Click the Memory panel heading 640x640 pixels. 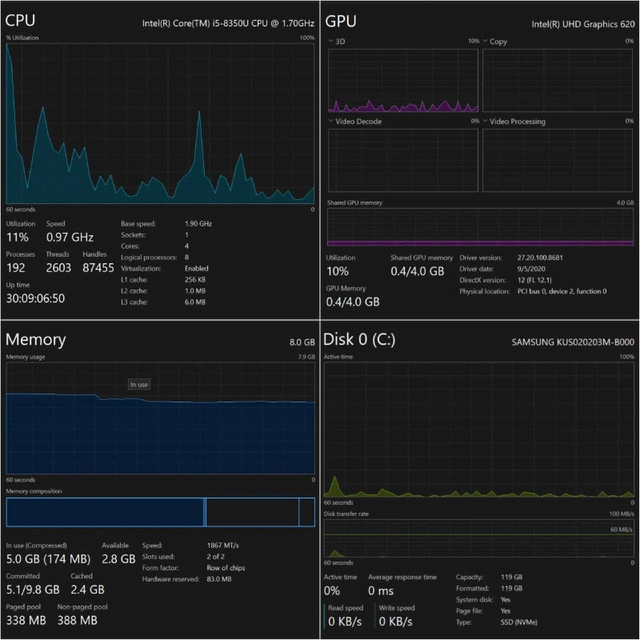(36, 340)
